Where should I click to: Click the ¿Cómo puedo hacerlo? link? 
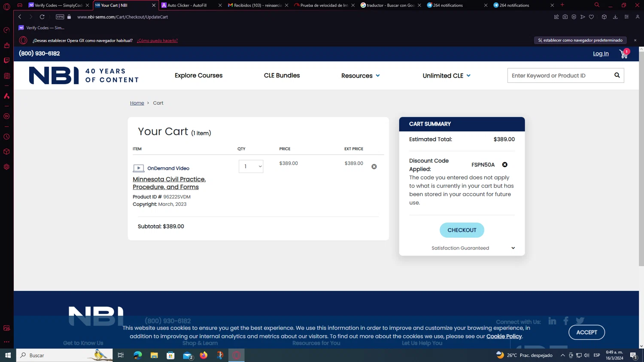click(157, 40)
